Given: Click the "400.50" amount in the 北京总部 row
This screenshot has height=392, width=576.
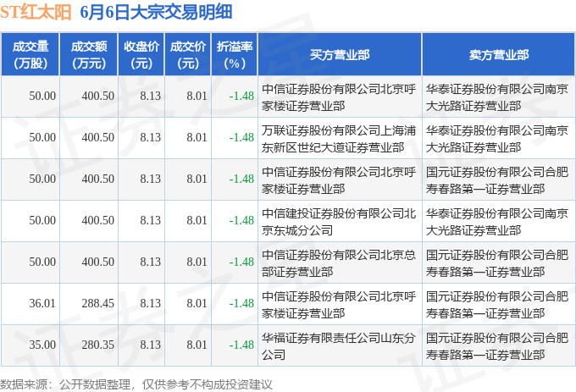Looking at the screenshot, I should [98, 262].
